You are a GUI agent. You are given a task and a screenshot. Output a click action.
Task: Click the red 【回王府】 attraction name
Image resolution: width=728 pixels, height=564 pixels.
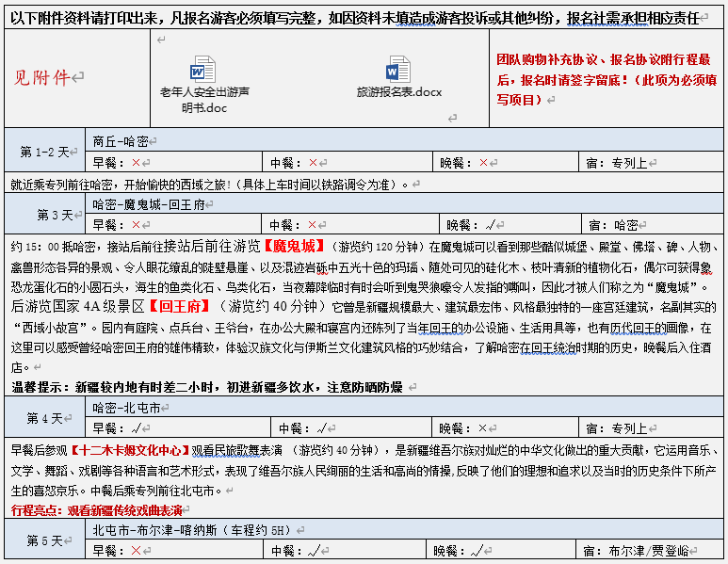coord(180,306)
